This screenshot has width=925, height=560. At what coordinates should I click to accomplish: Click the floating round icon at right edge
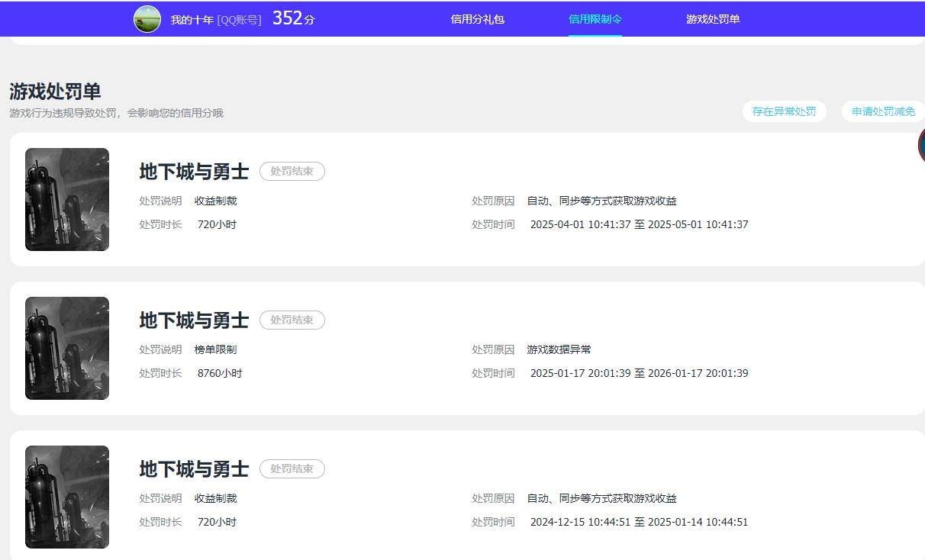tap(921, 143)
